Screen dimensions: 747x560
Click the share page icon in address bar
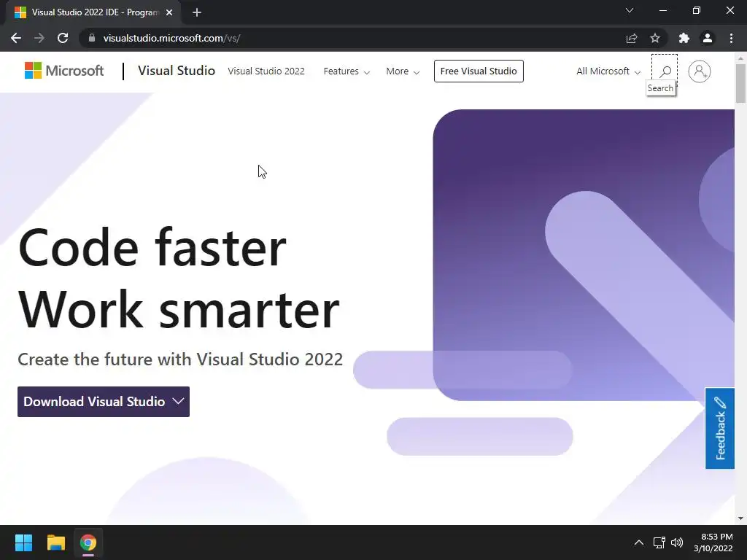[632, 38]
